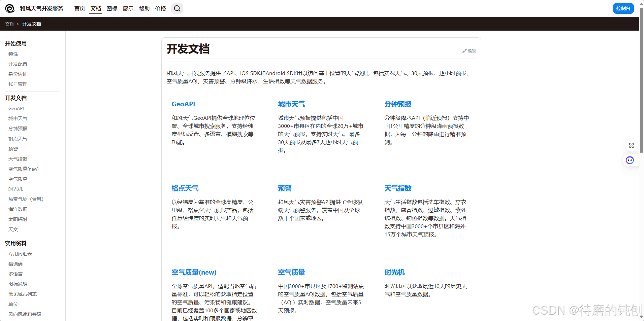Select the 文档 navigation tab

(96, 8)
